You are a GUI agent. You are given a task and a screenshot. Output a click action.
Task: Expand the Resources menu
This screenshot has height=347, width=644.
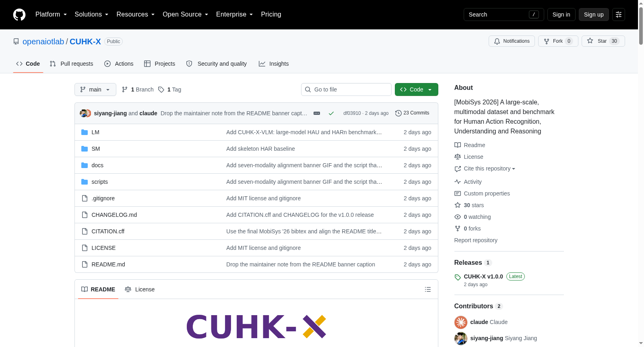click(136, 15)
